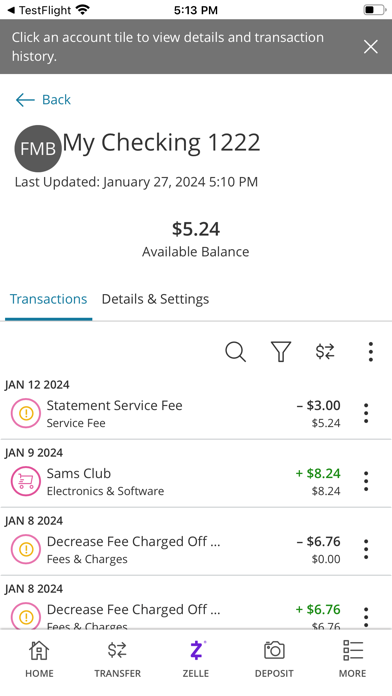The image size is (392, 696).
Task: Open options for the Sams Club transaction
Action: [x=366, y=481]
